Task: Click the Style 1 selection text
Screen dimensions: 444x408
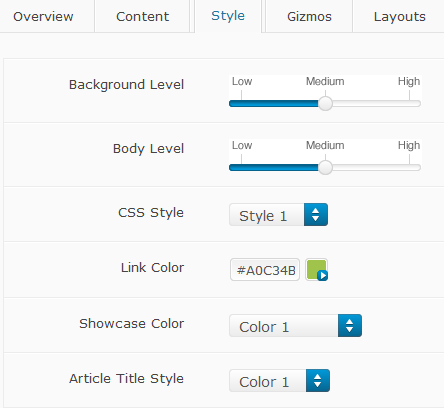Action: (x=263, y=216)
